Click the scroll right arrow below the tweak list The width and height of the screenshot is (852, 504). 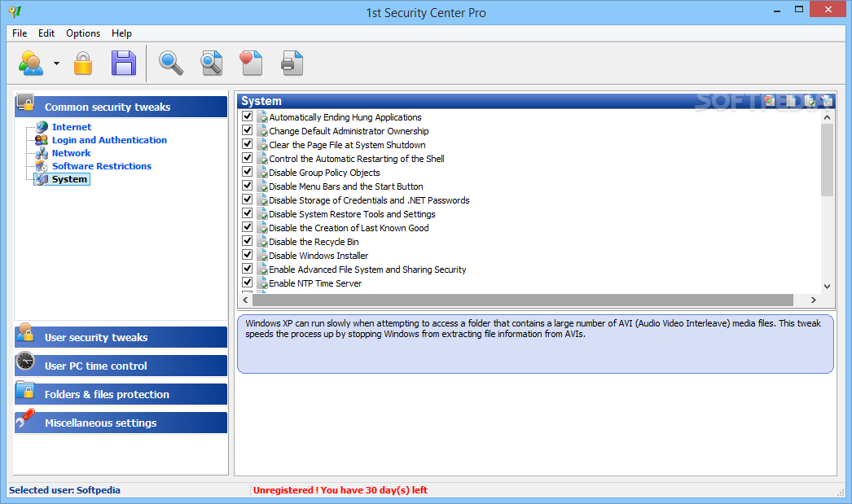pos(814,300)
